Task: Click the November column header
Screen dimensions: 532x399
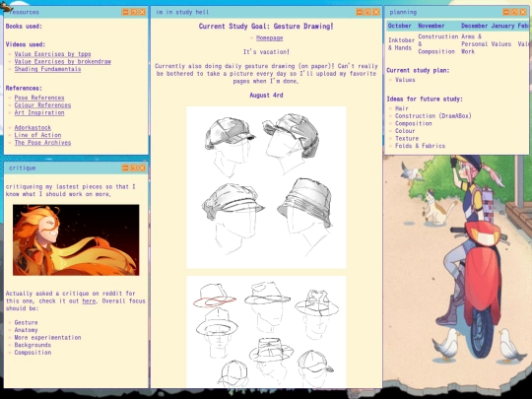Action: click(432, 26)
